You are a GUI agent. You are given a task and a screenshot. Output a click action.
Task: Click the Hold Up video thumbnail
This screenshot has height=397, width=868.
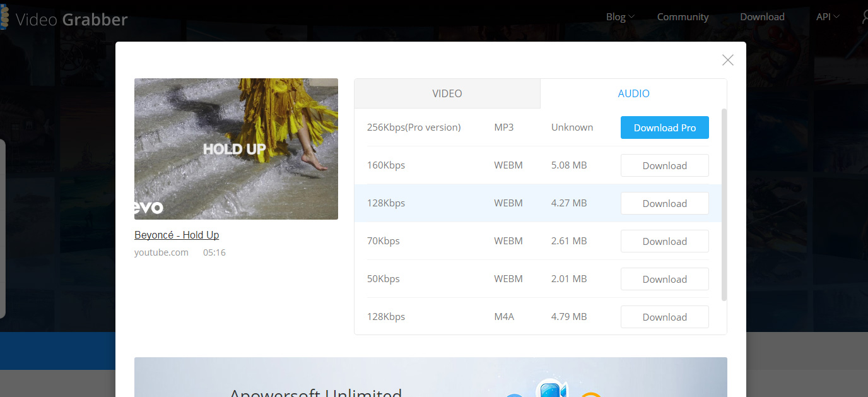click(236, 148)
